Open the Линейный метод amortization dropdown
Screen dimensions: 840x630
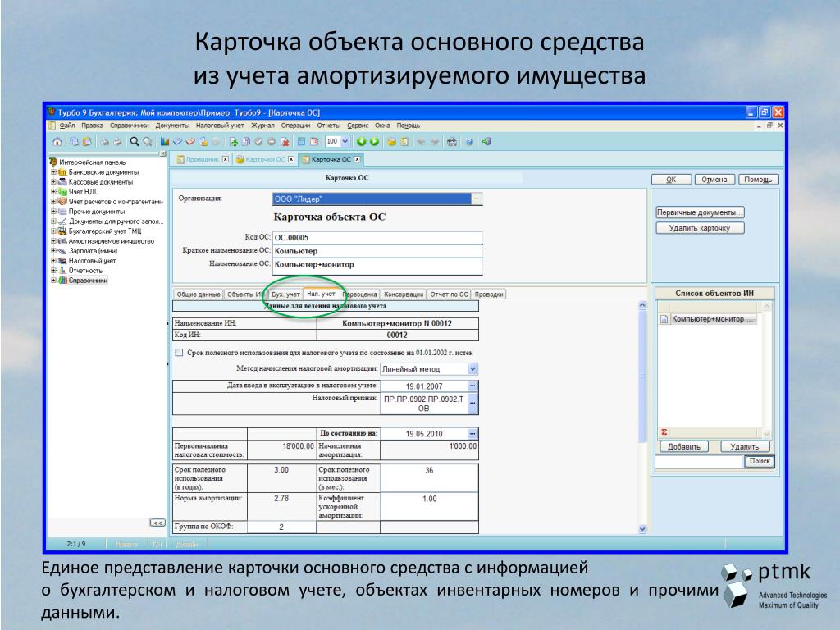pyautogui.click(x=472, y=368)
